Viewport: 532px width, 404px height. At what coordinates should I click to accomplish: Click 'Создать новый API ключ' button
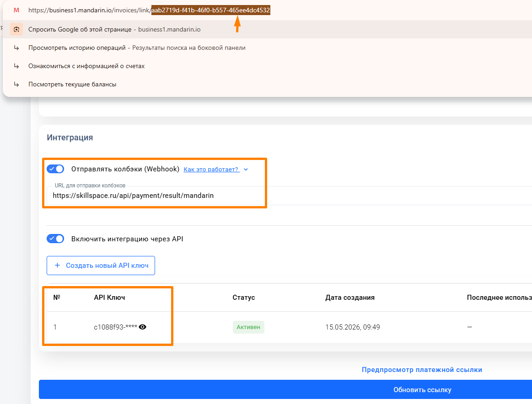[101, 266]
